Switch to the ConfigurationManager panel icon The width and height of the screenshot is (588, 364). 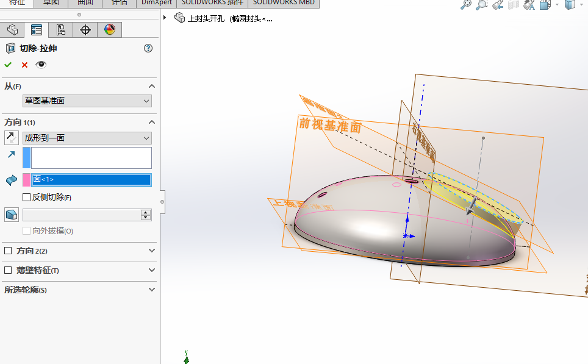61,29
